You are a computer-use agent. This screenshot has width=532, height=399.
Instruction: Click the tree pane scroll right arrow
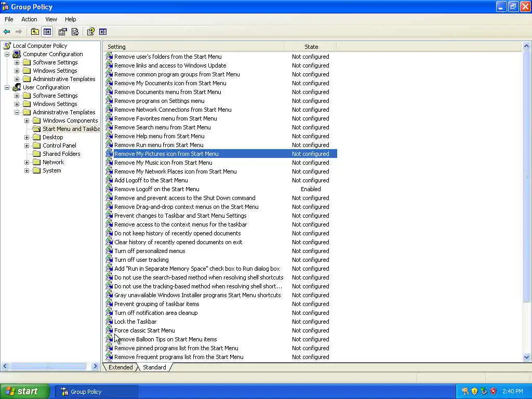95,366
